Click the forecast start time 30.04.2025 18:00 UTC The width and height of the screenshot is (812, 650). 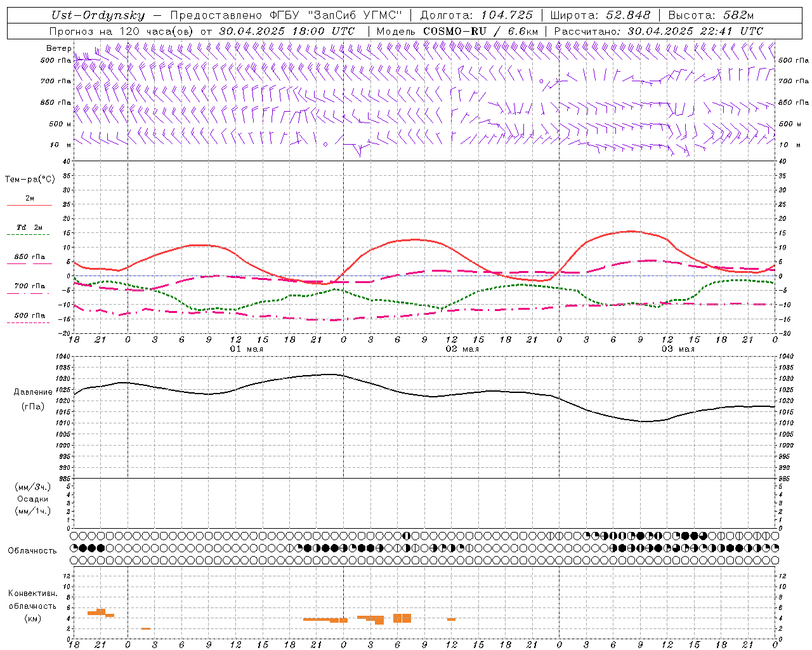pyautogui.click(x=287, y=31)
